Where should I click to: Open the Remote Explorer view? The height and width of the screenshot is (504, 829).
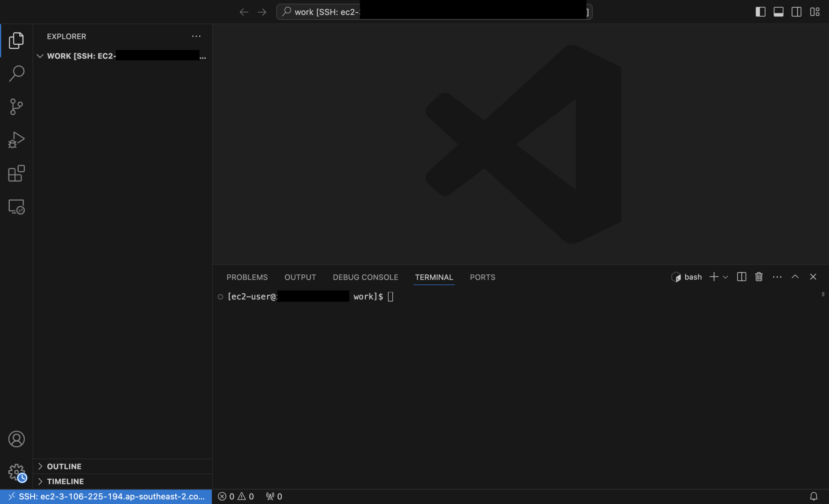tap(16, 206)
